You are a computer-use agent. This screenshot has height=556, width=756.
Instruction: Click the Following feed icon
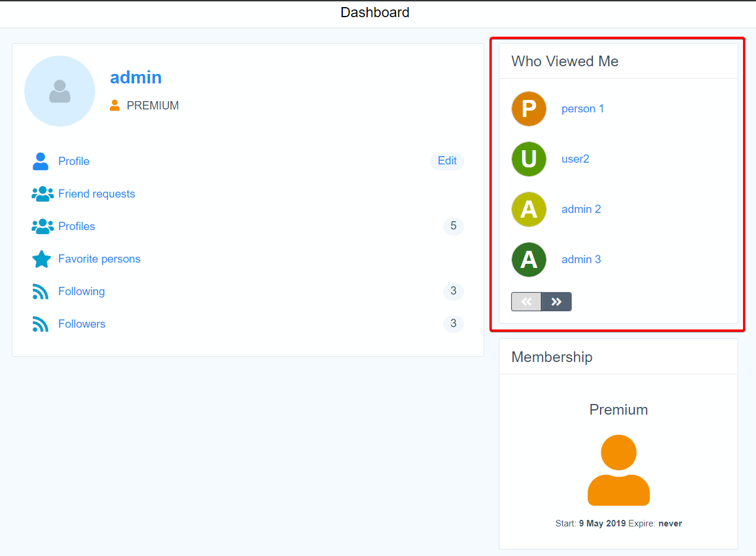point(40,292)
